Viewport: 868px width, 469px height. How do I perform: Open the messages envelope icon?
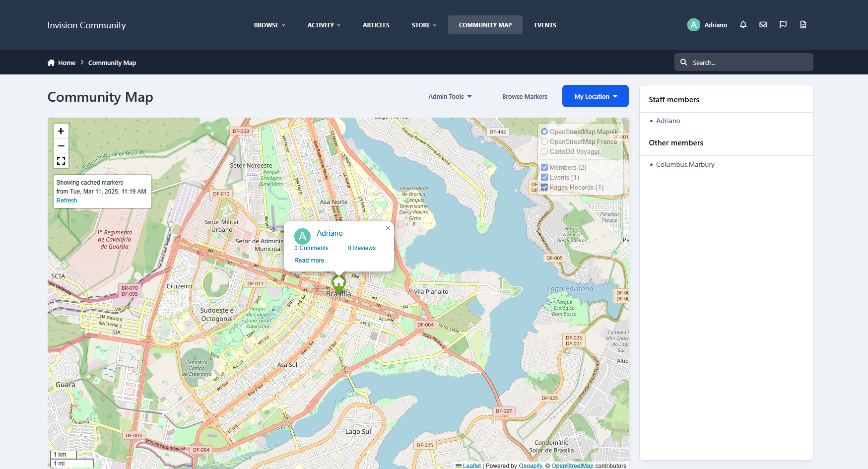click(763, 25)
